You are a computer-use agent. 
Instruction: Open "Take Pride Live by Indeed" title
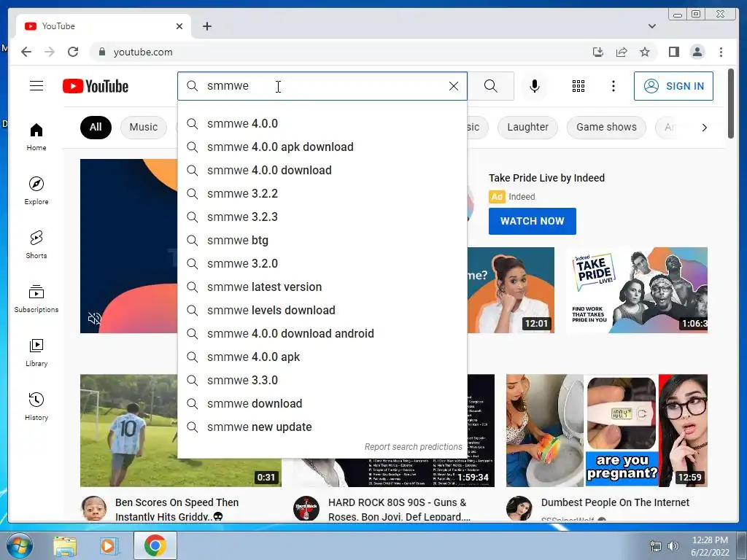(546, 178)
